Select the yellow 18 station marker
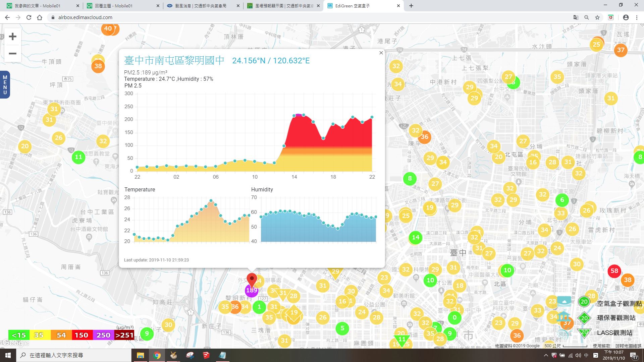This screenshot has width=644, height=362. tap(460, 286)
